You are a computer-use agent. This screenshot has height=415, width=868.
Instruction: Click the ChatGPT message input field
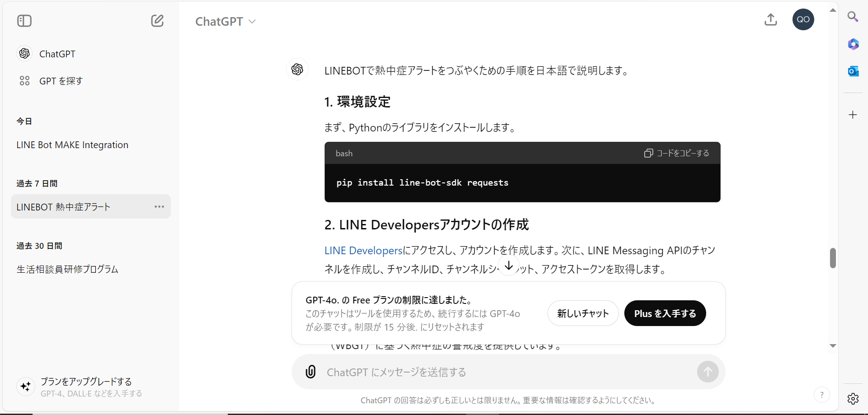tap(452, 372)
